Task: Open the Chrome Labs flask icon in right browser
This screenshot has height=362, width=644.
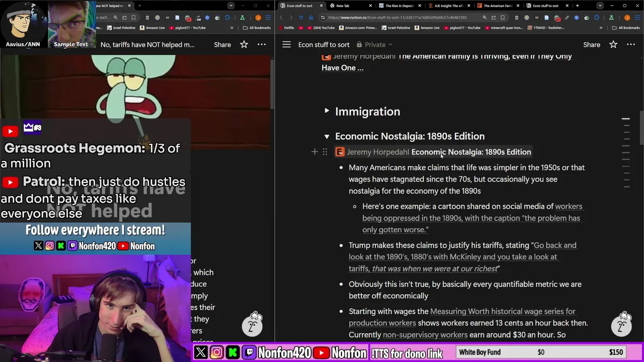Action: click(611, 18)
